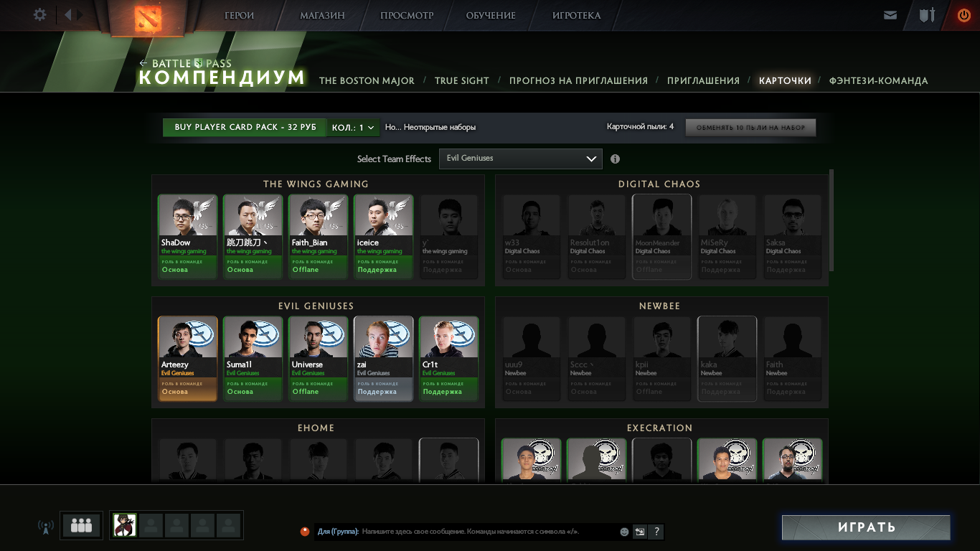Viewport: 980px width, 551px height.
Task: Open the emoticon picker in chat
Action: (624, 532)
